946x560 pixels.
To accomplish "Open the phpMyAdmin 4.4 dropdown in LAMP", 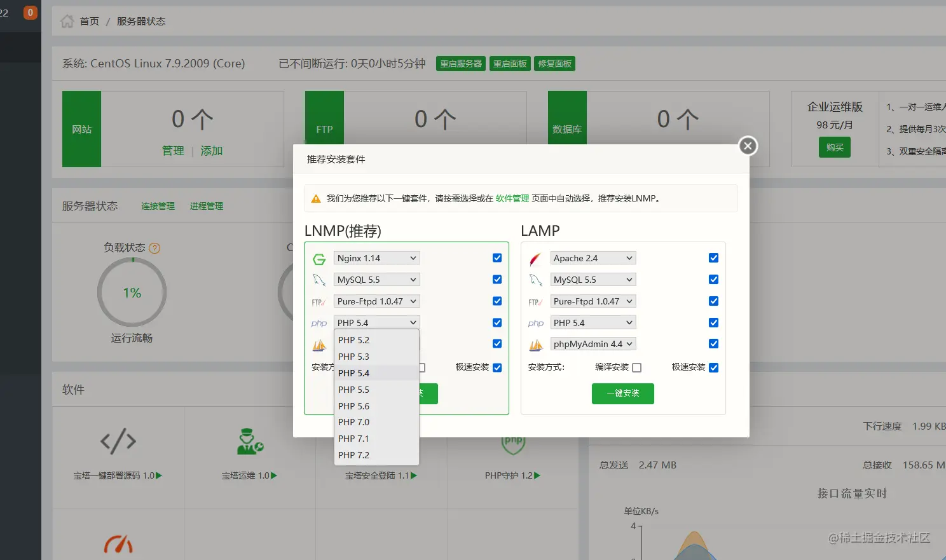I will [593, 344].
